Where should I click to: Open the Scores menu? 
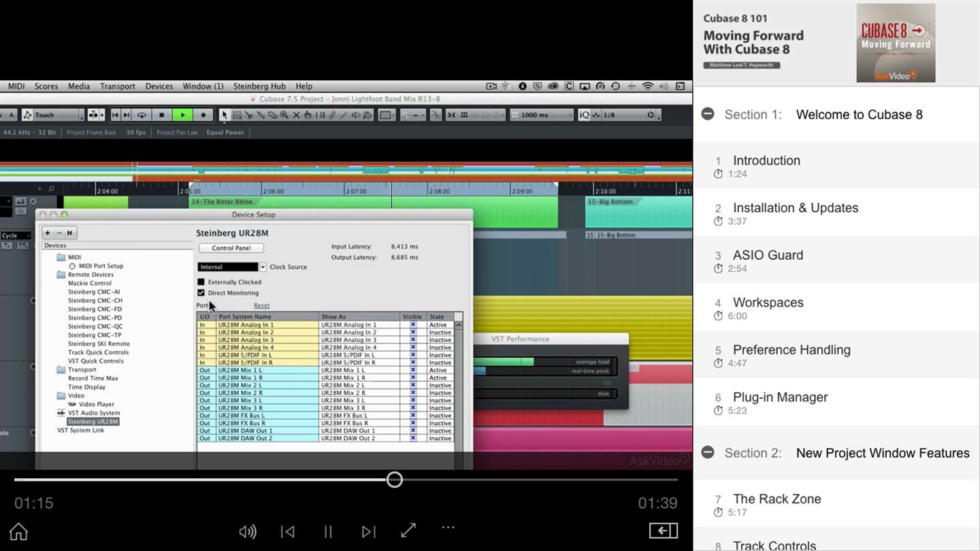pos(46,86)
